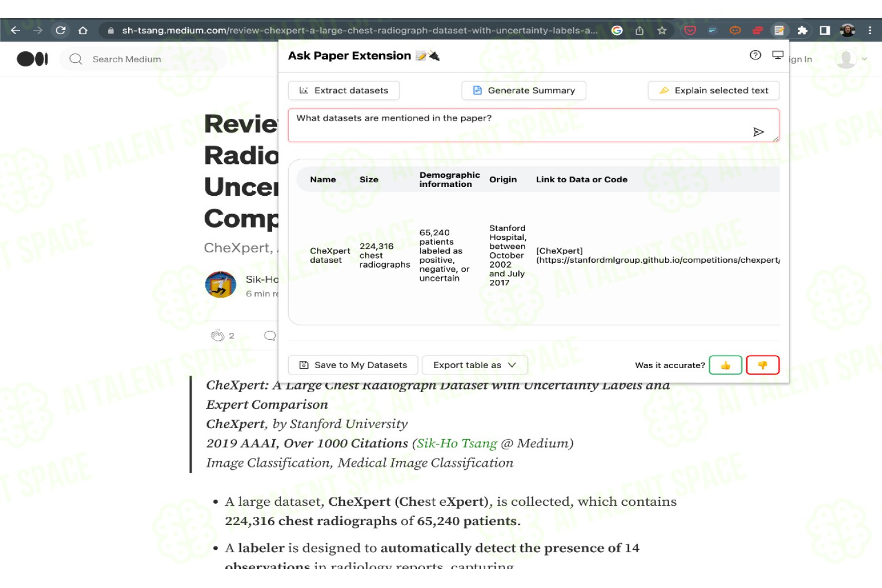Click '224,316 chest radiographs' size cell
882x588 pixels.
[385, 256]
